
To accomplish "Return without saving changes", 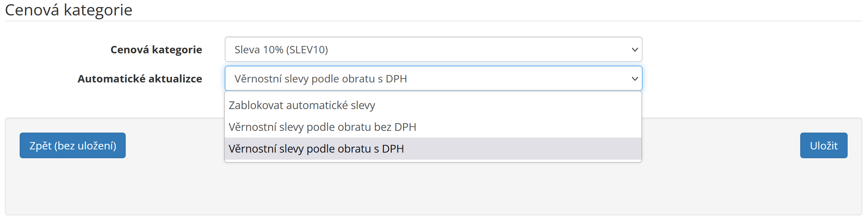I will tap(73, 145).
